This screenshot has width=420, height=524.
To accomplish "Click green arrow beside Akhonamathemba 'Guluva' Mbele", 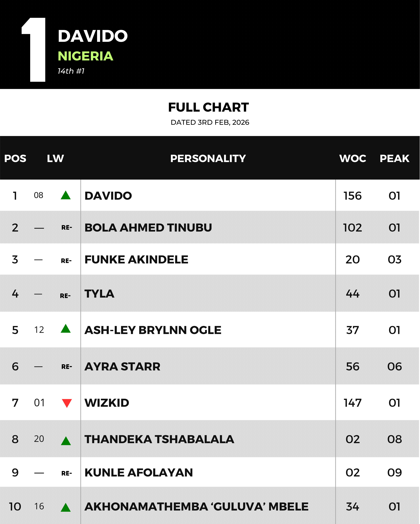I will pos(66,508).
